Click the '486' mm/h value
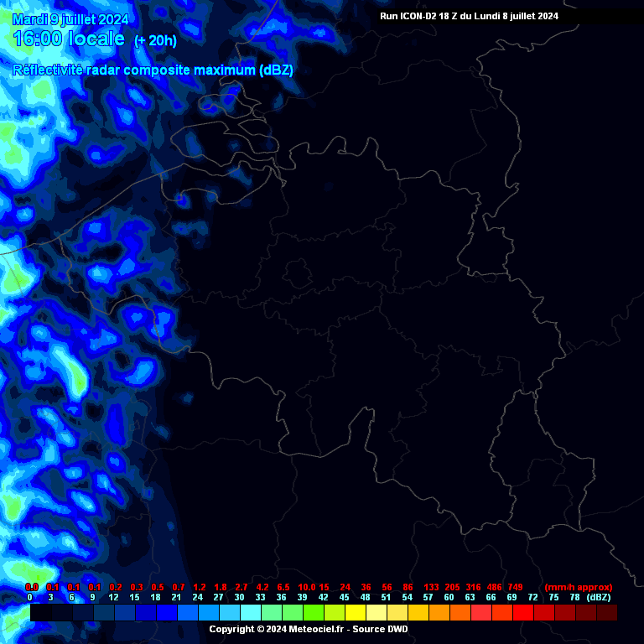Screen dimensions: 644x644 [494, 587]
